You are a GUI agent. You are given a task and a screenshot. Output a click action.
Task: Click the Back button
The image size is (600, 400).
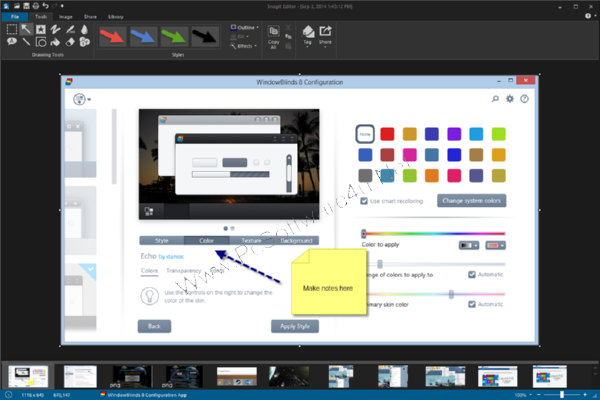point(154,326)
